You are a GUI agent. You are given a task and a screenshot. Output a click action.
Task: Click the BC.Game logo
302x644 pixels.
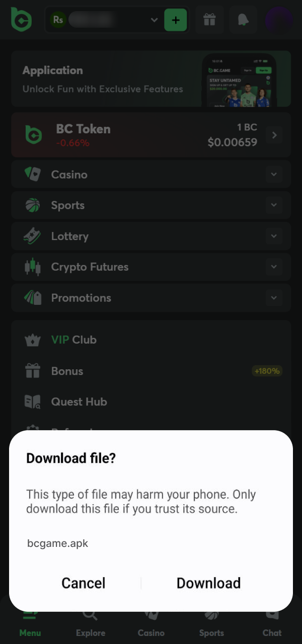click(x=21, y=20)
